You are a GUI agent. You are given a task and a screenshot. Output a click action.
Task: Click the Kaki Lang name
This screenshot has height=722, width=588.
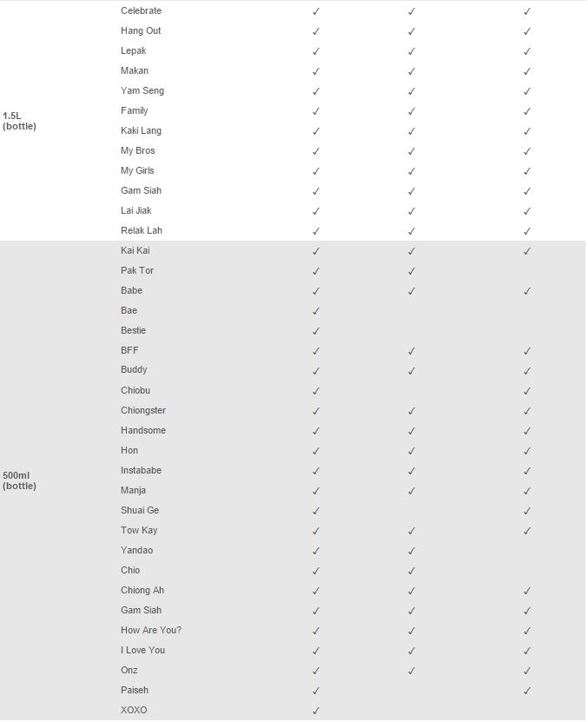[x=141, y=131]
